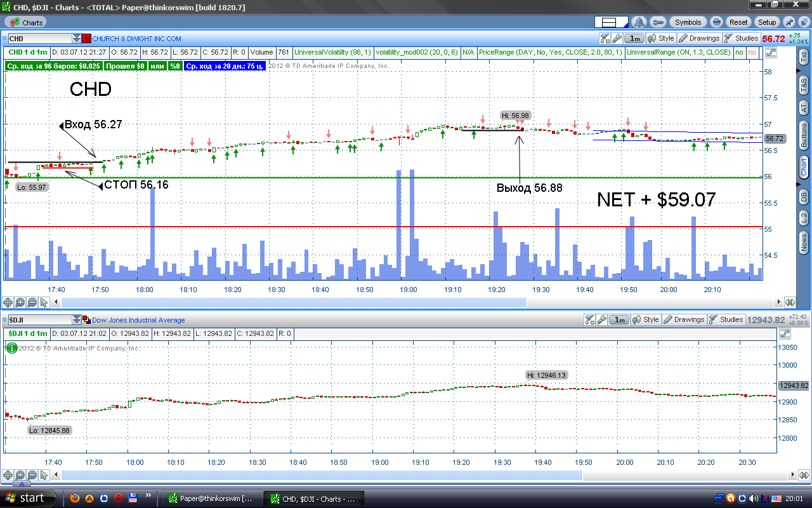Zoom in on the CHD chart
This screenshot has width=812, height=508.
point(20,302)
